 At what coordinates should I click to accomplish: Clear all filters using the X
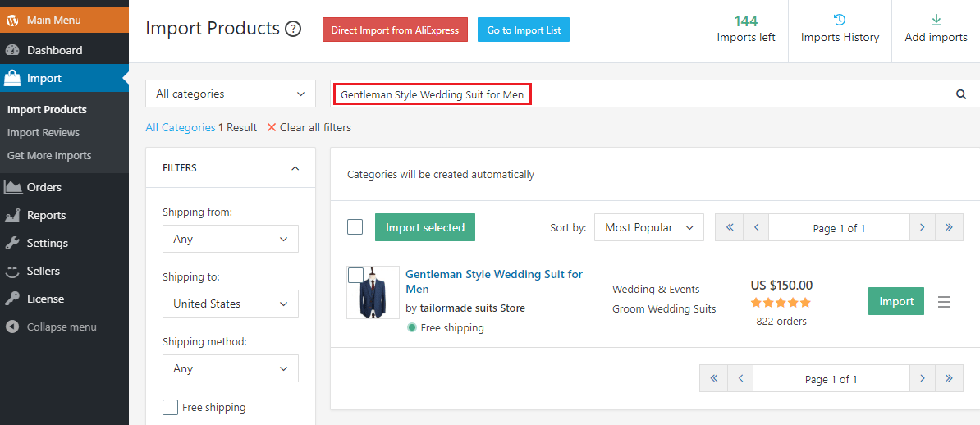coord(272,127)
